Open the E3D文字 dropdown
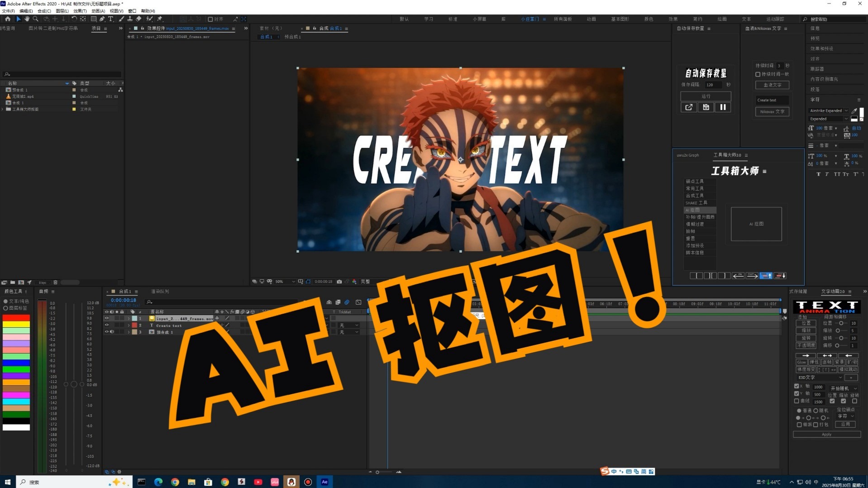The image size is (868, 488). point(820,378)
